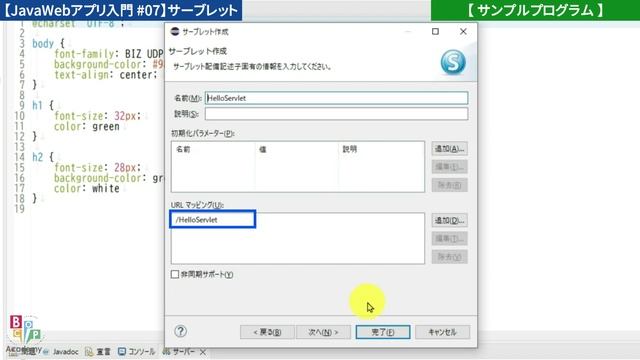
Task: Click the help question mark icon
Action: (x=180, y=331)
